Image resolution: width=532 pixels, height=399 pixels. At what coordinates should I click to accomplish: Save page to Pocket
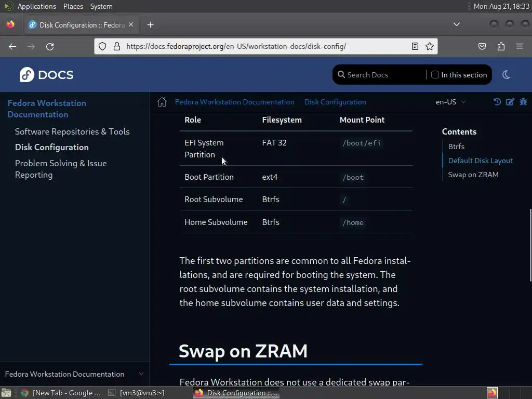[482, 46]
